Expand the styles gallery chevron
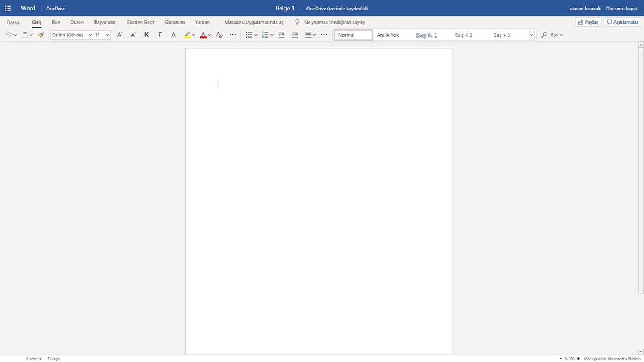Image resolution: width=644 pixels, height=362 pixels. point(531,34)
